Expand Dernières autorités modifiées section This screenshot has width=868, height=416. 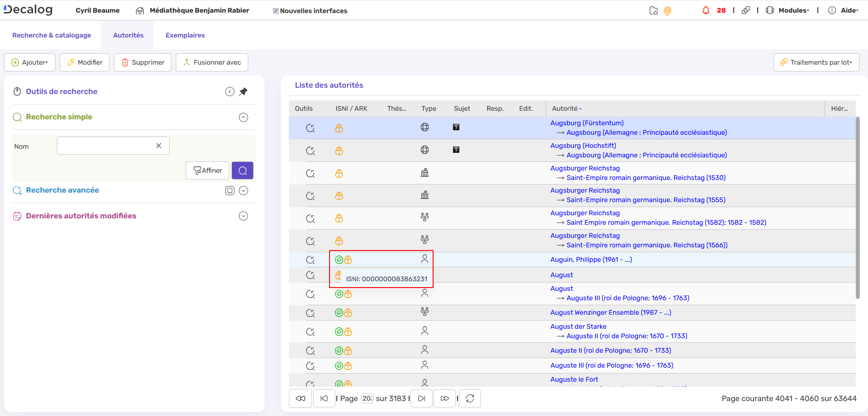click(x=243, y=216)
